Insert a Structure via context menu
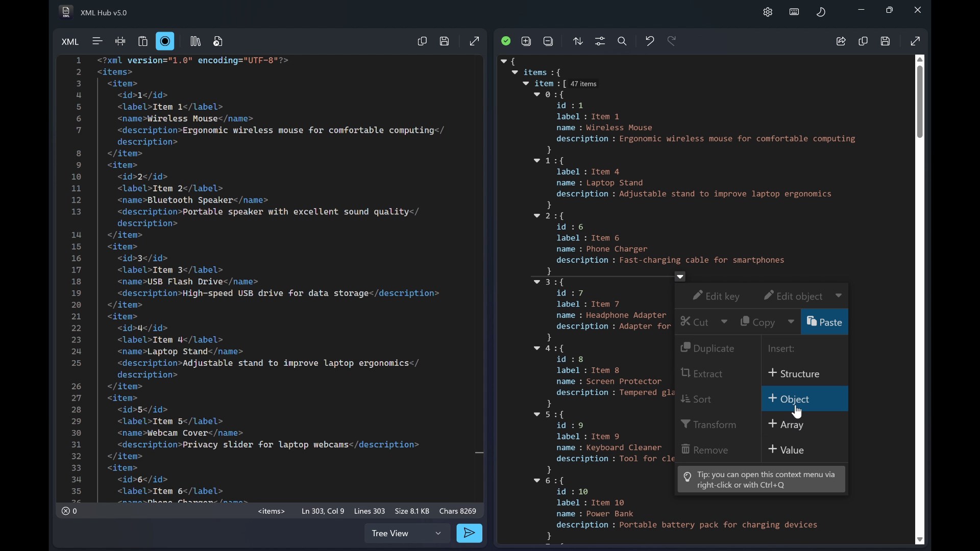Viewport: 980px width, 551px height. (805, 374)
